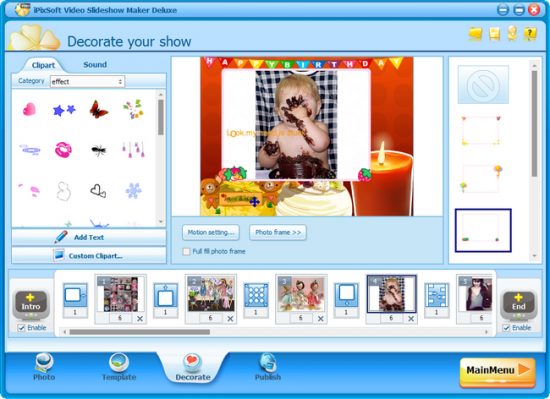The image size is (550, 399).
Task: Click the Add Text button
Action: pos(89,237)
